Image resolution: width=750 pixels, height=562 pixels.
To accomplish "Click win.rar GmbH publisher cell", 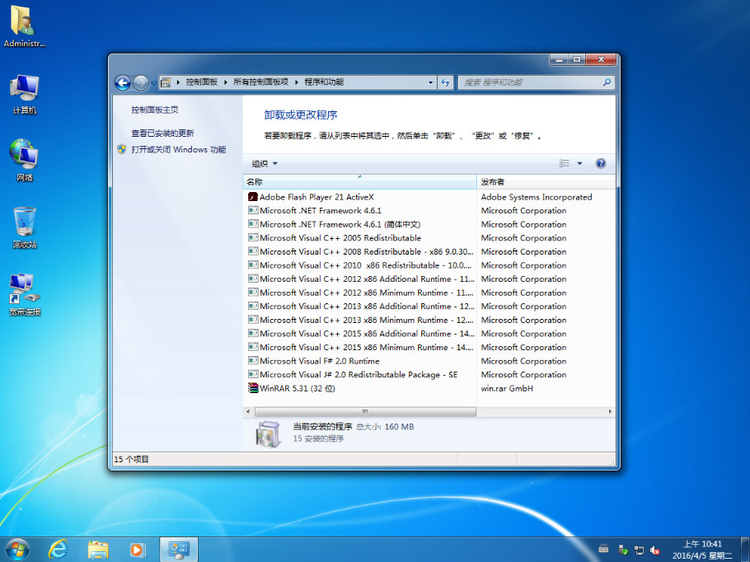I will (x=507, y=388).
